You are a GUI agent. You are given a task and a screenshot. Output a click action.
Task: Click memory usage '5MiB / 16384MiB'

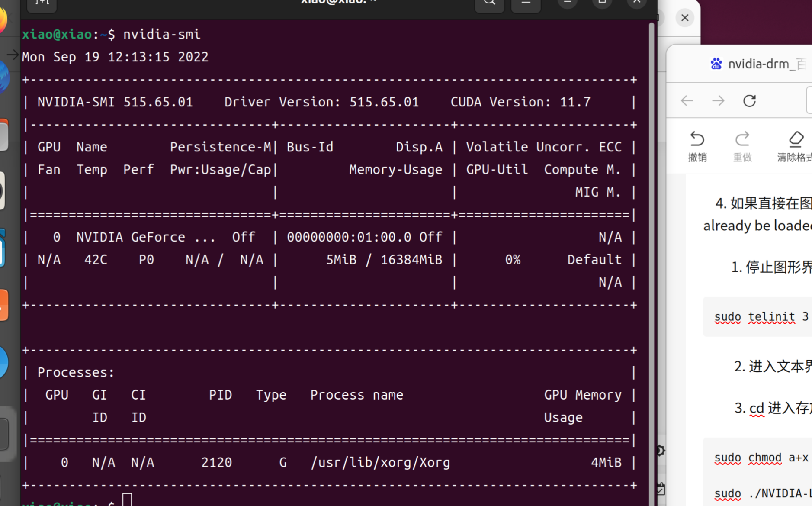click(x=384, y=259)
